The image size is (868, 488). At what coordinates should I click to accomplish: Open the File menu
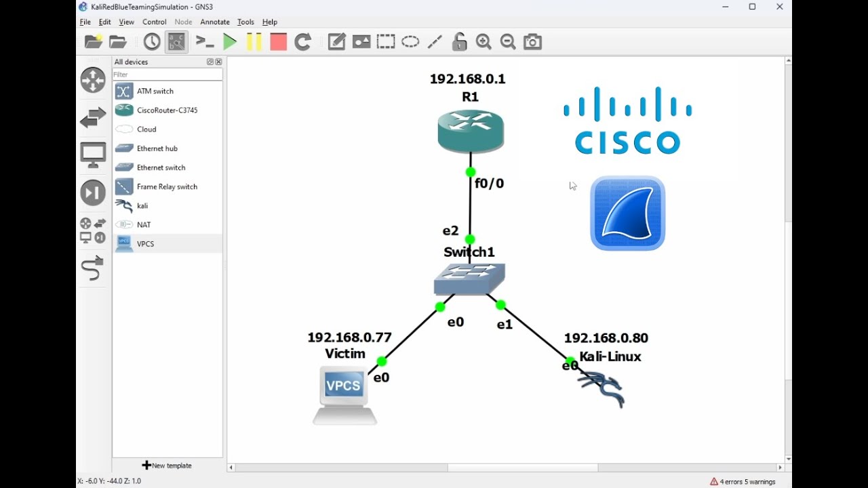[85, 22]
